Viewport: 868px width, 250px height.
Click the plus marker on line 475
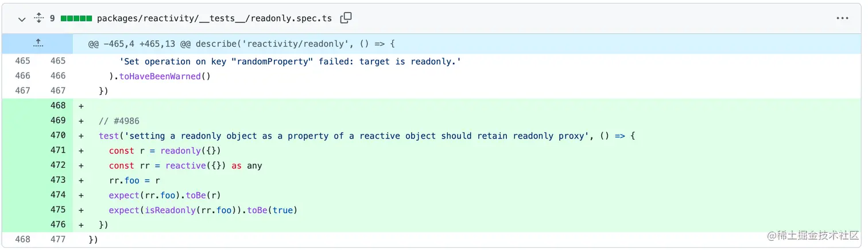coord(81,210)
